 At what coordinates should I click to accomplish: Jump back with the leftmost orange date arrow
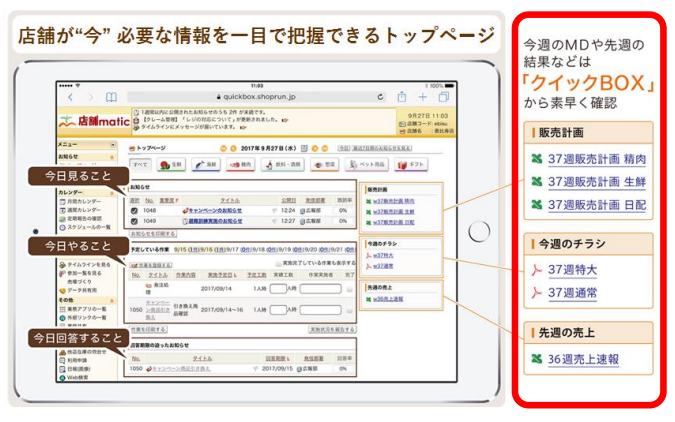pyautogui.click(x=223, y=149)
